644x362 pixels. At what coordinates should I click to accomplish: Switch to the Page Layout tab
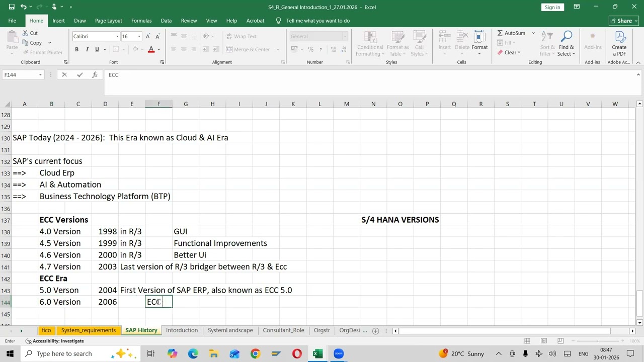pos(109,21)
